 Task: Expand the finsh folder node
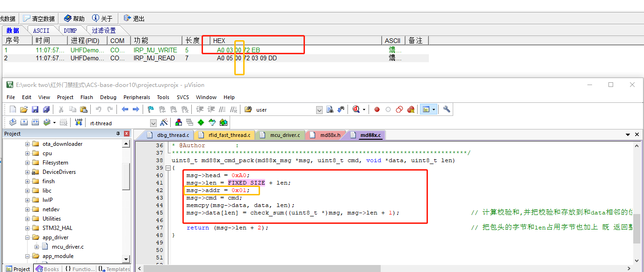27,181
